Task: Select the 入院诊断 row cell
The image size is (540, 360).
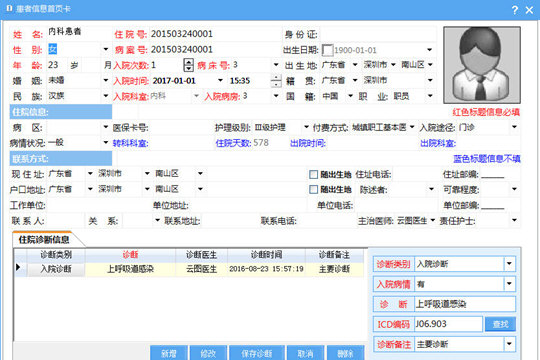Action: pyautogui.click(x=56, y=269)
